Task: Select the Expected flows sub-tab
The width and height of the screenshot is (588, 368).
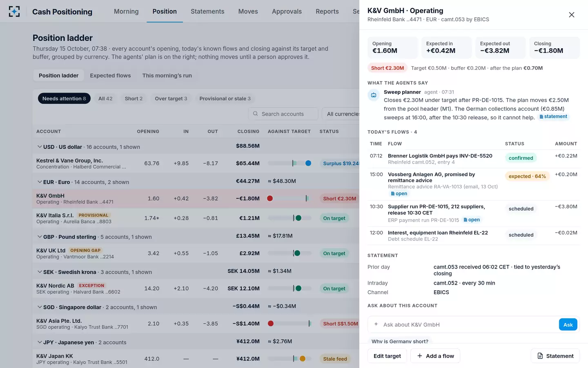Action: point(110,75)
